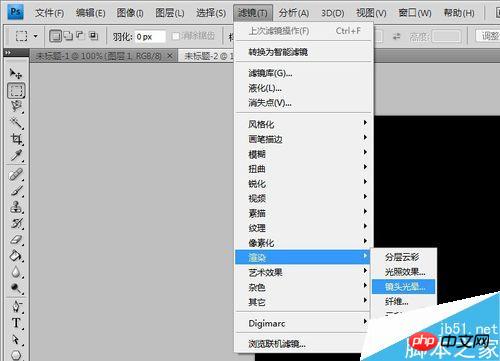Viewport: 500px width, 361px height.
Task: Click the 羽化 feather input field
Action: pyautogui.click(x=150, y=36)
